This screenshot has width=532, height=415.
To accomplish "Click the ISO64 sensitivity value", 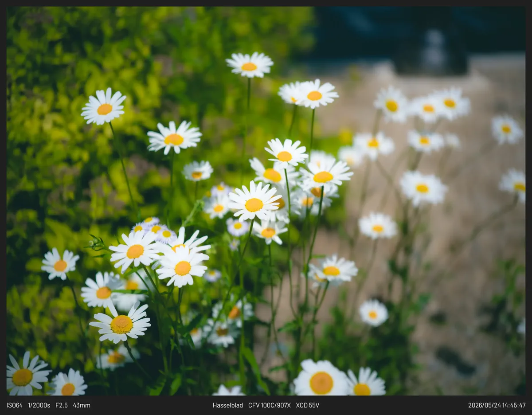I will 15,405.
